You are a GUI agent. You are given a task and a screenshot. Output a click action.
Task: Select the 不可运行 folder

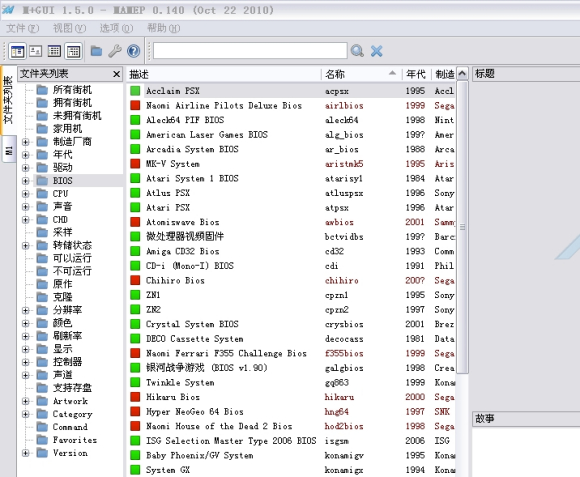coord(64,271)
